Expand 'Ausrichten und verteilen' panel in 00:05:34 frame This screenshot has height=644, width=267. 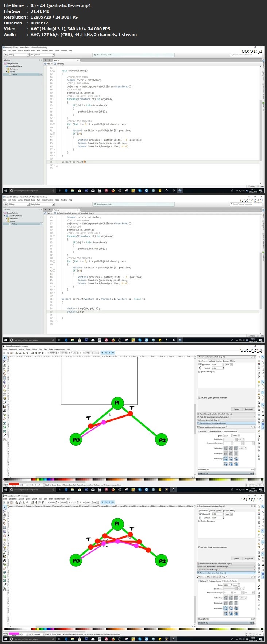[226, 414]
